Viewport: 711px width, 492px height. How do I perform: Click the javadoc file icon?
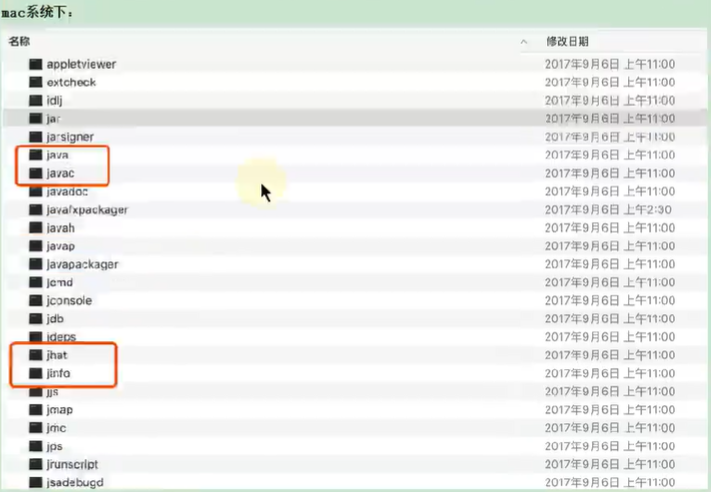point(36,191)
